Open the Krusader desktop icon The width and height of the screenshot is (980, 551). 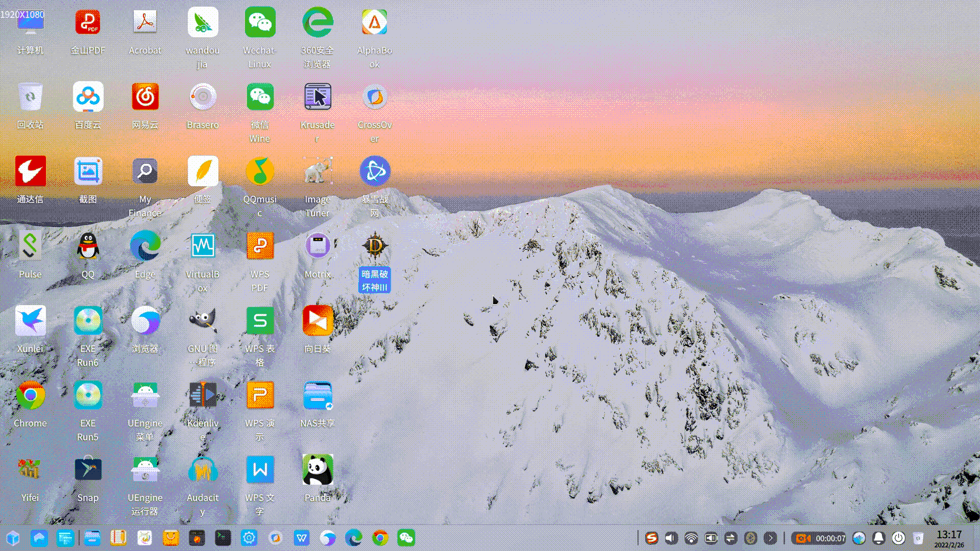(x=317, y=97)
